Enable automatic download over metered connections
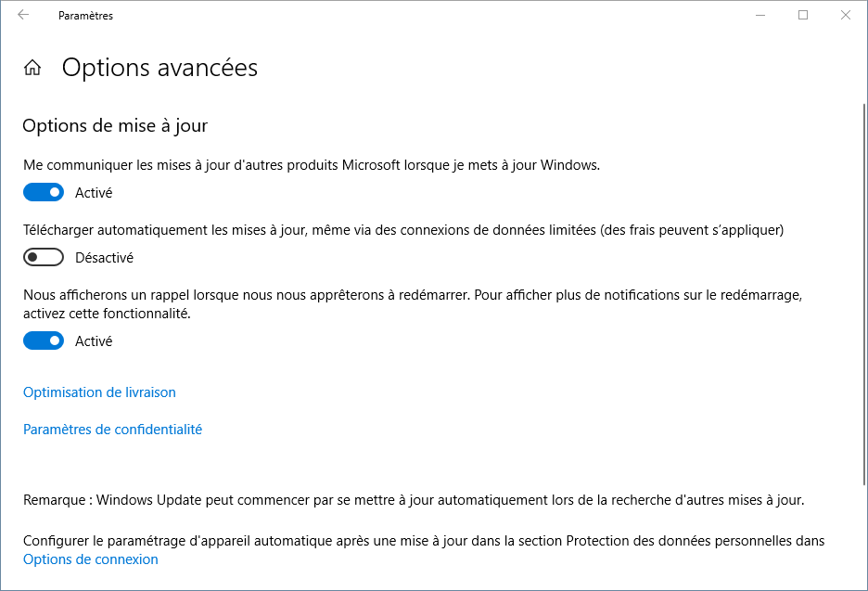 [x=44, y=257]
